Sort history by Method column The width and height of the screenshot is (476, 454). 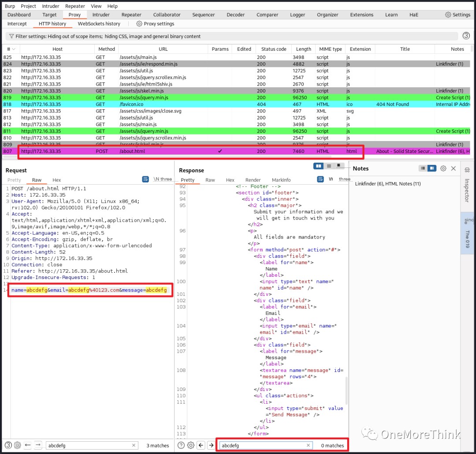coord(107,49)
